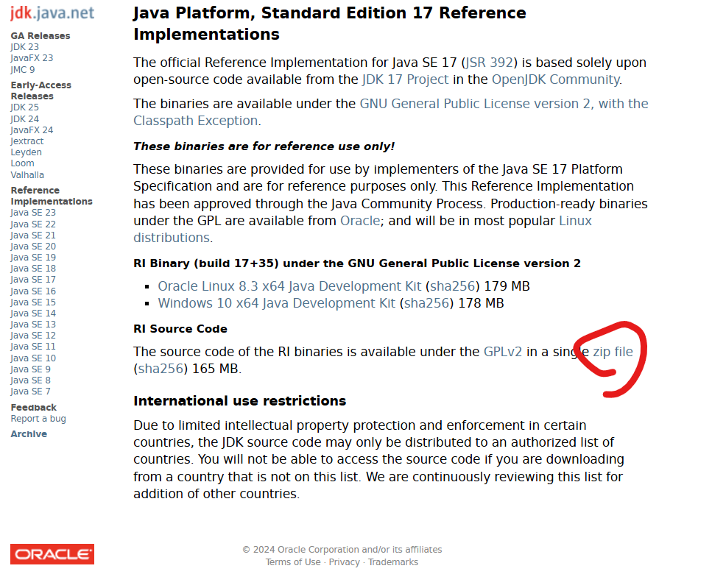Open sha256 for the Windows 10 JDK
Screen dimensions: 726x588
click(427, 303)
